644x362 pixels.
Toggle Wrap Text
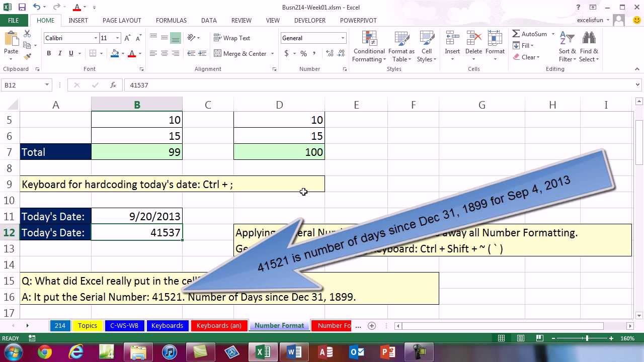[232, 38]
